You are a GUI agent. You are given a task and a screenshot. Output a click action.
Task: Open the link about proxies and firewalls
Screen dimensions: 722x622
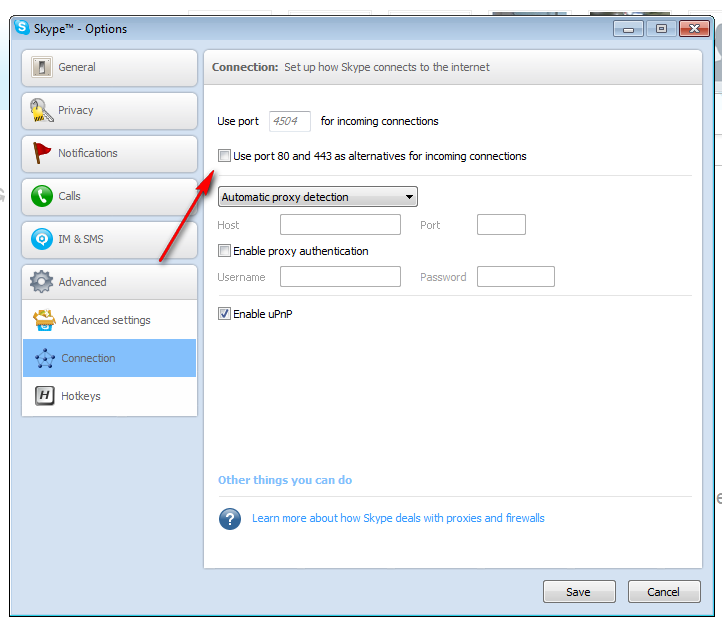[x=398, y=518]
